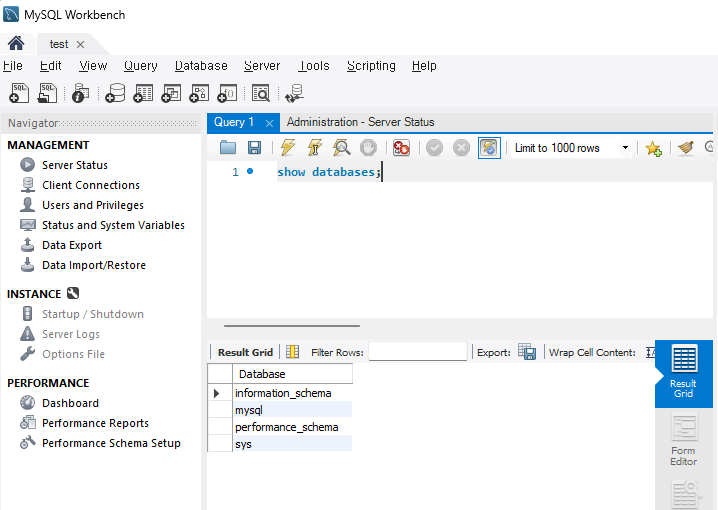Beautify the SQL with broom icon
This screenshot has height=510, width=718.
click(x=685, y=147)
